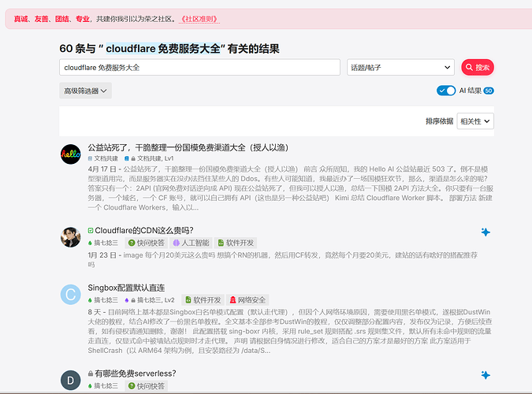The width and height of the screenshot is (532, 394).
Task: Click 快问快答 tag under Cloudflare的CDN post
Action: pos(147,243)
